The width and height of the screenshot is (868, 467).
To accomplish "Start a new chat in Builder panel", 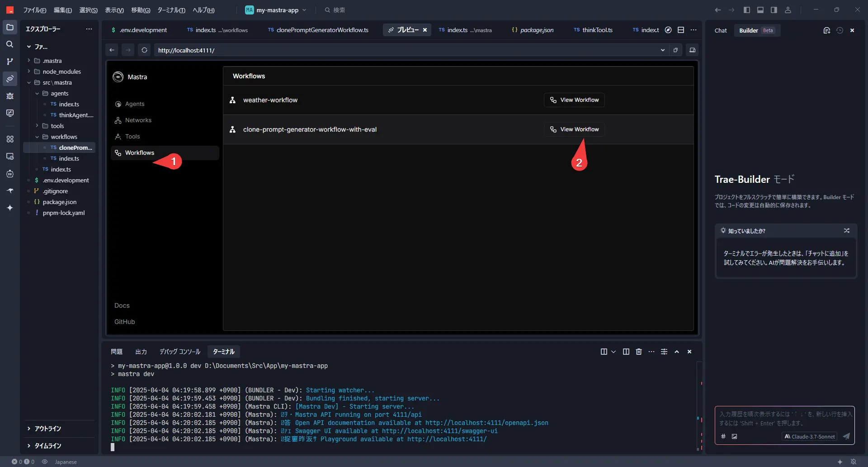I will coord(826,30).
